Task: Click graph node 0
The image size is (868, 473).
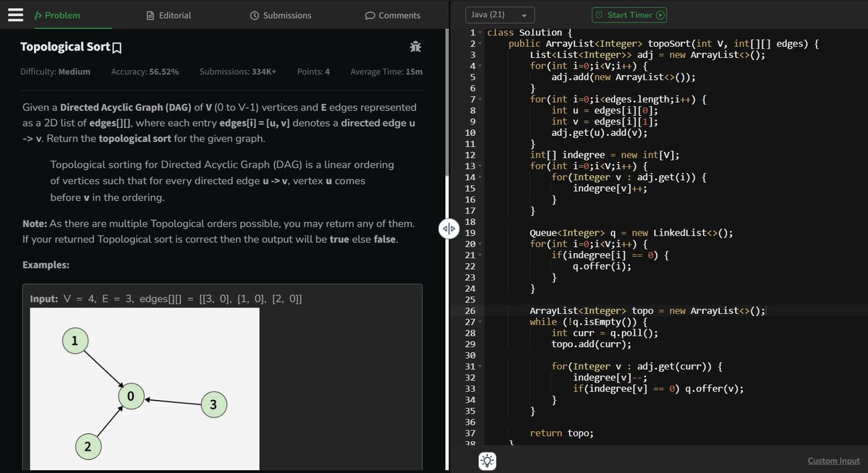Action: pyautogui.click(x=130, y=397)
